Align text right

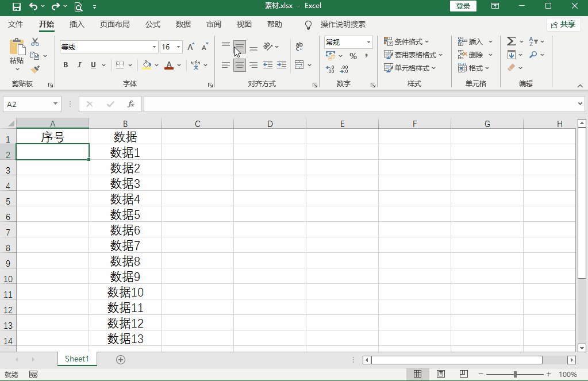coord(253,66)
